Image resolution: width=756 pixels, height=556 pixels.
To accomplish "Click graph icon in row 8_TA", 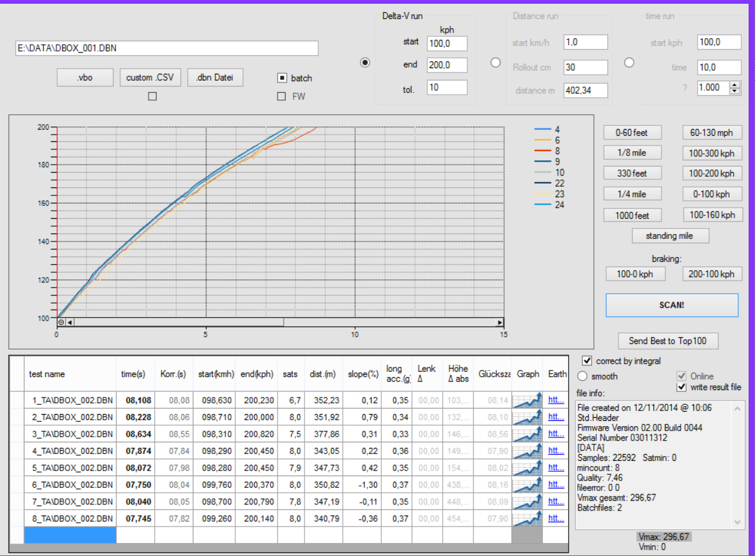I will pos(527,519).
